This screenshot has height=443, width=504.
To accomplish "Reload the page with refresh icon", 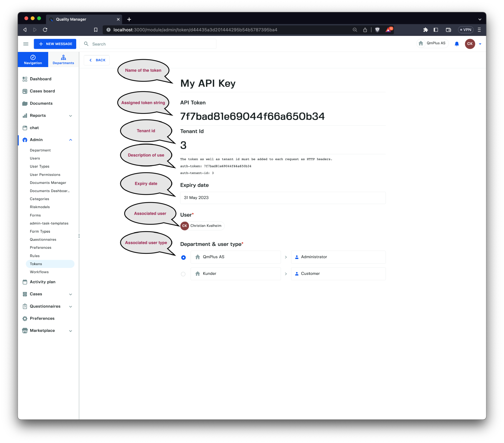I will coord(45,30).
